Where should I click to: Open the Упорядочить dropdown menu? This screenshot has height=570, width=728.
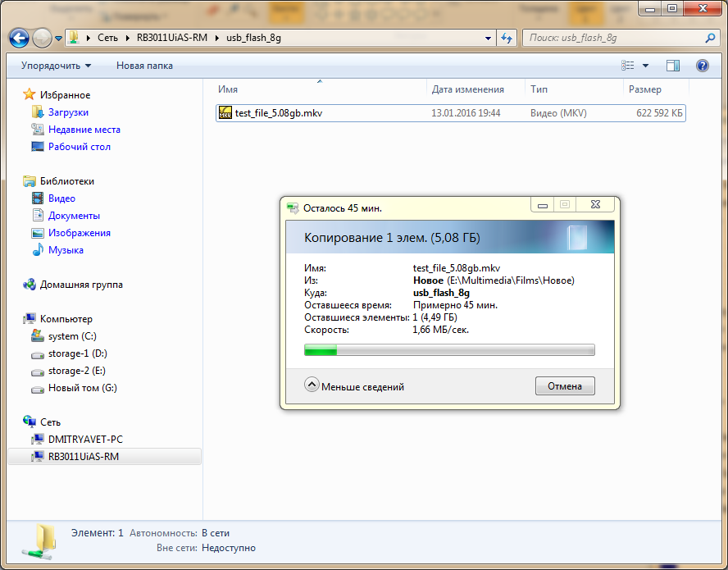(56, 66)
